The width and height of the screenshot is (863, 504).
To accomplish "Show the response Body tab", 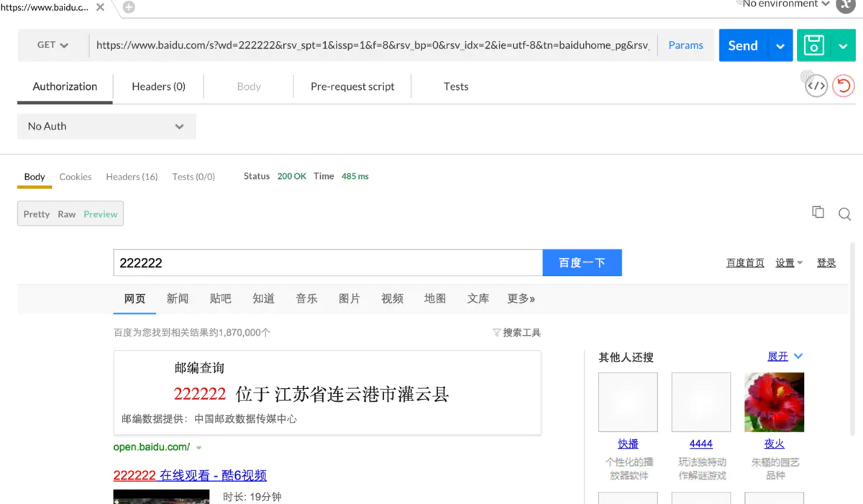I will coord(35,177).
